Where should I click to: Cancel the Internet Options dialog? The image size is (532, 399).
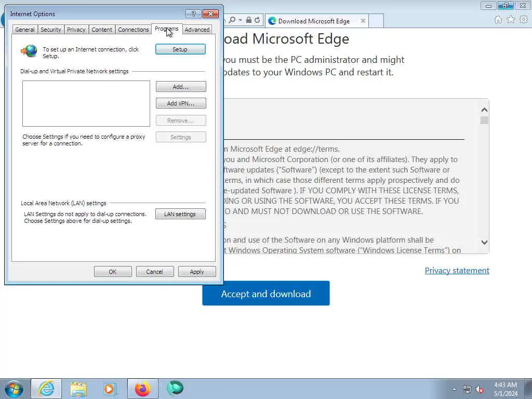tap(155, 271)
